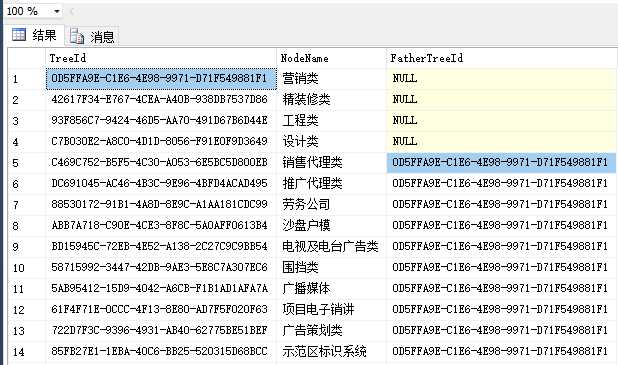Click the highlighted FatherTreeId cell in 销售代理类 row
This screenshot has width=618, height=365.
[x=502, y=162]
